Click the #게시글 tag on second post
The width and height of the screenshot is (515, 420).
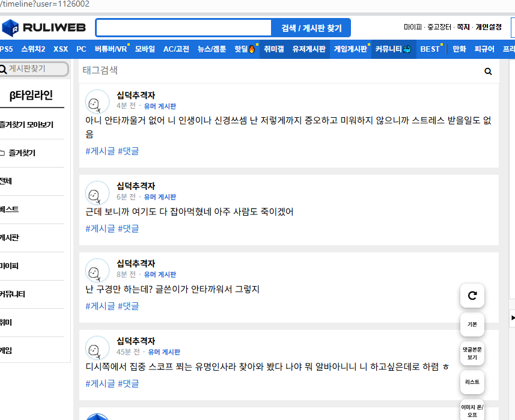click(x=100, y=228)
